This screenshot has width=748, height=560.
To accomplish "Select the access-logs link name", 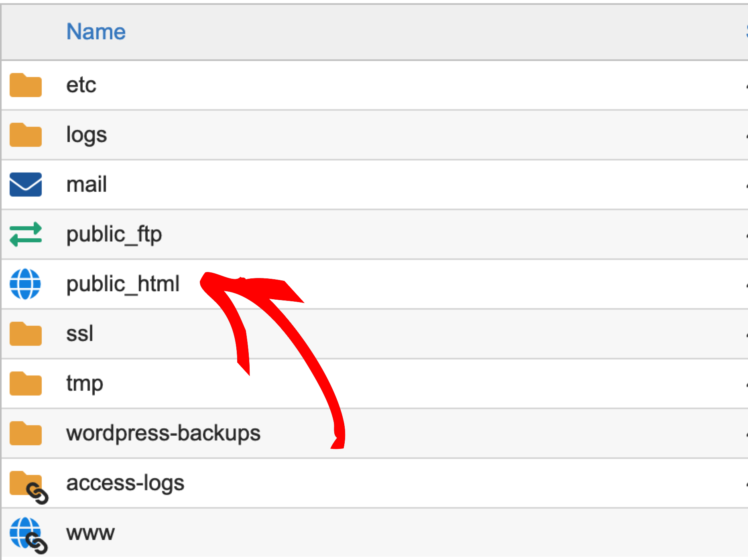I will coord(125,483).
